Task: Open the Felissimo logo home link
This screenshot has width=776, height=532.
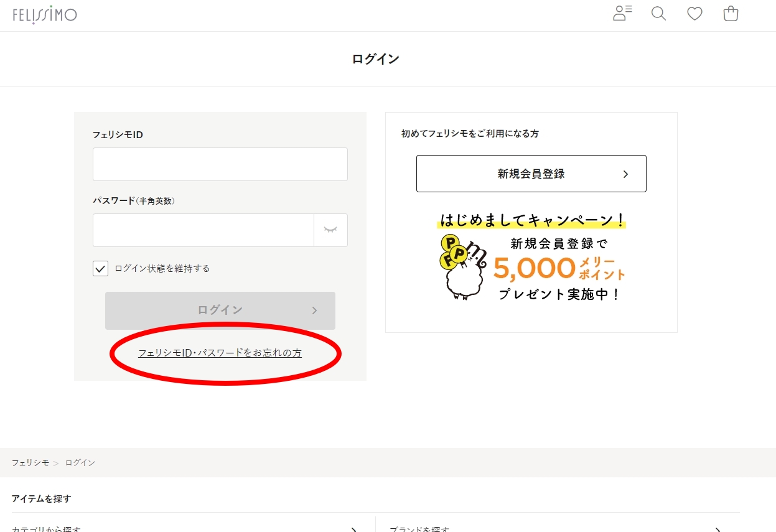Action: (x=45, y=14)
